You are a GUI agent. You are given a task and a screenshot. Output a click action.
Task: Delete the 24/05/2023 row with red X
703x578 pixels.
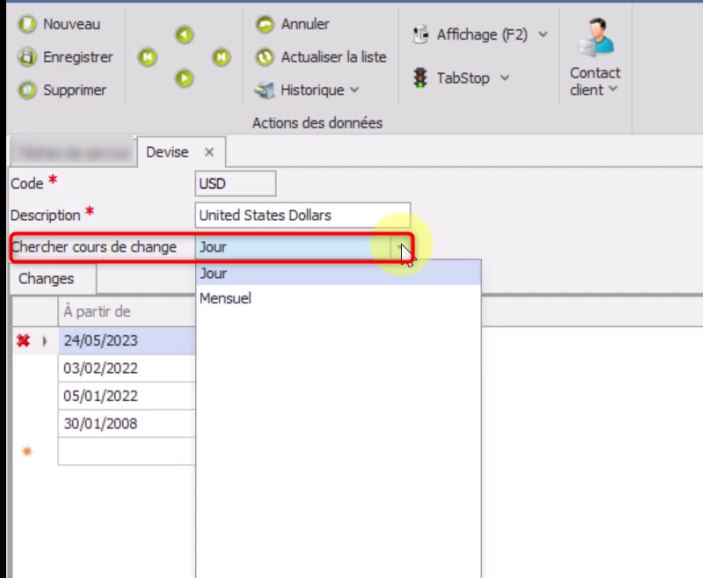coord(23,341)
